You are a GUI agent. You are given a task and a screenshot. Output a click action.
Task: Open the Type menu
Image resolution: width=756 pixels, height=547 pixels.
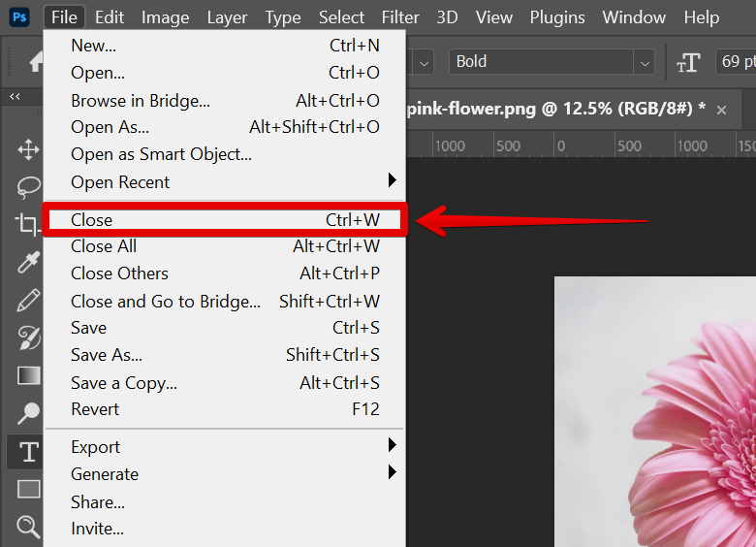tap(283, 17)
